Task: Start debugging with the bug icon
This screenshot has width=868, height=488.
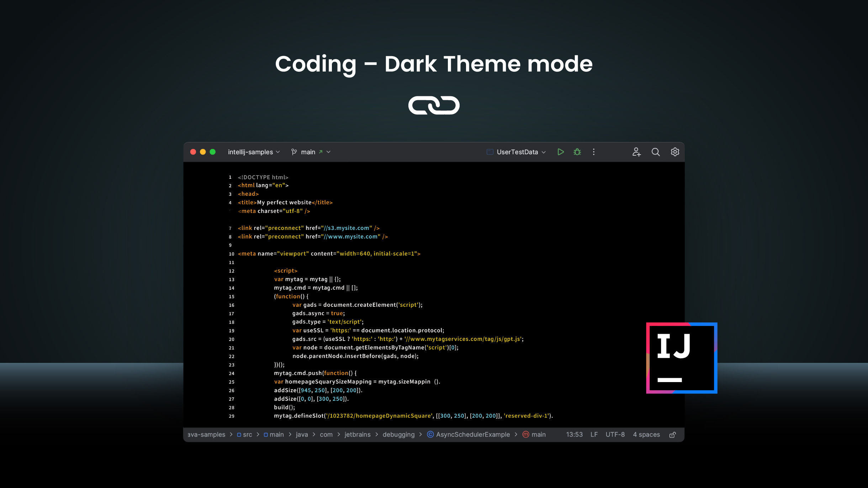Action: pyautogui.click(x=577, y=152)
